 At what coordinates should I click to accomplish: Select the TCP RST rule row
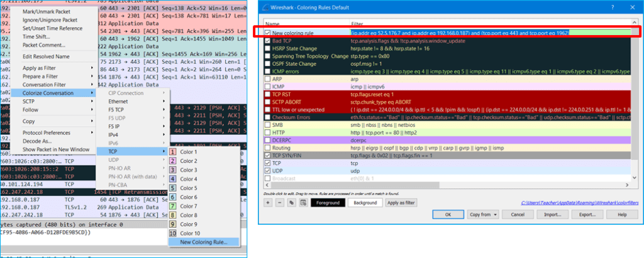447,94
